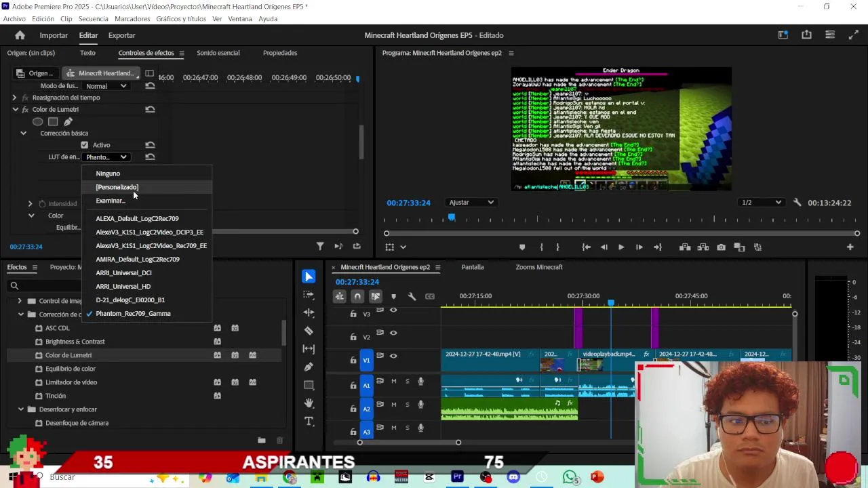Export frame with the camera icon
The width and height of the screenshot is (868, 488).
721,247
